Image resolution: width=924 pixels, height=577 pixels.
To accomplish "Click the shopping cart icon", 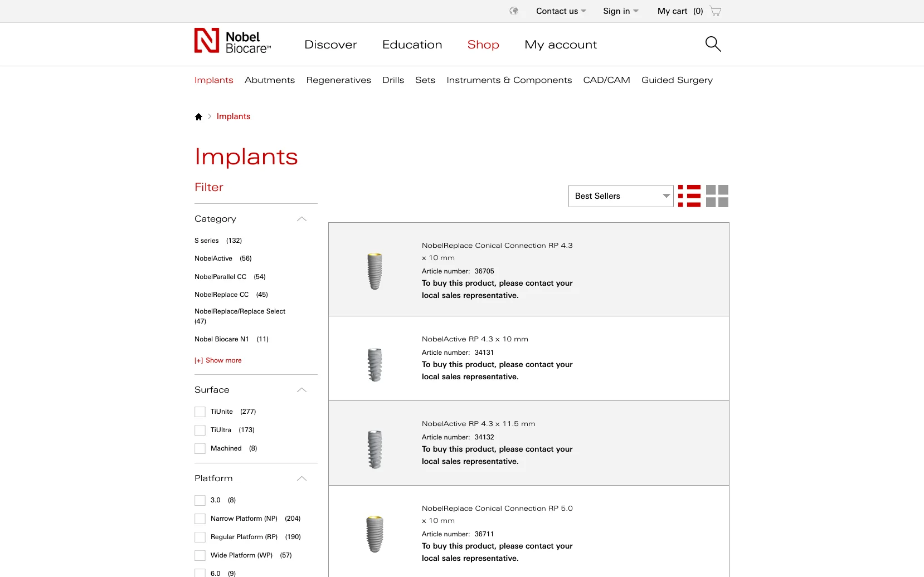I will tap(716, 11).
